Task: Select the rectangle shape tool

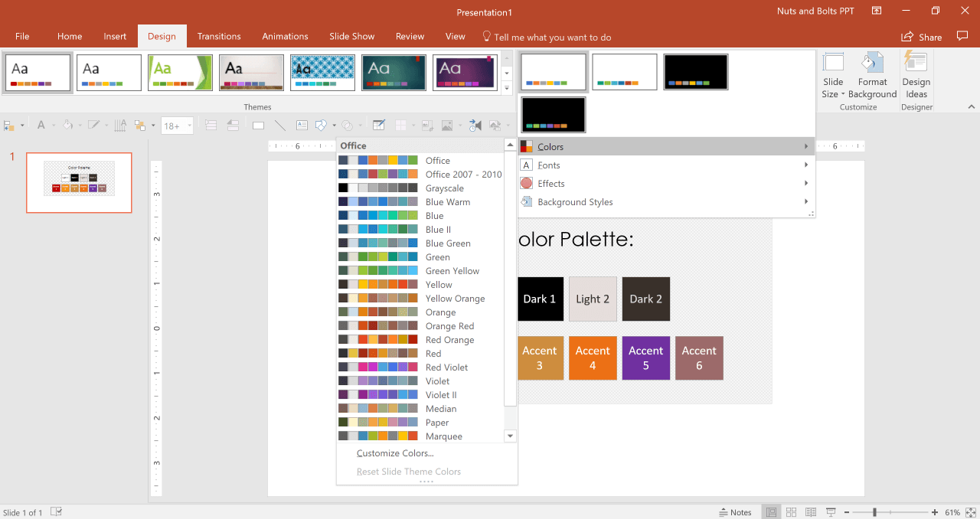Action: [x=258, y=126]
